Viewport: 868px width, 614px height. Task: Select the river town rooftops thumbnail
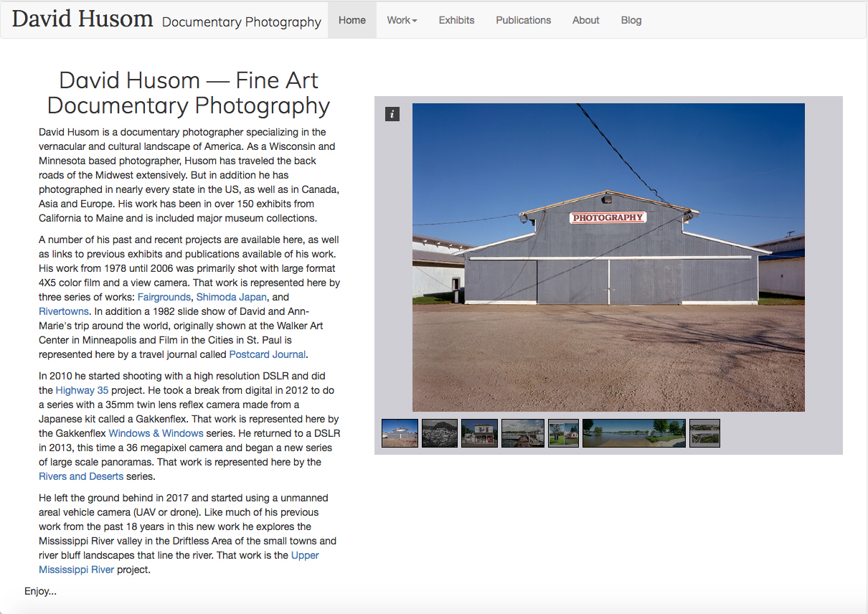point(523,433)
